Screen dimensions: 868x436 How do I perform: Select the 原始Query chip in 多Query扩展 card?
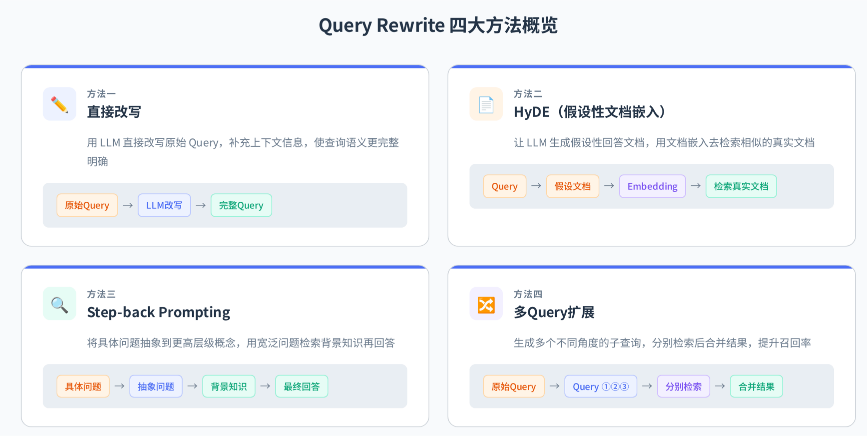pos(514,387)
